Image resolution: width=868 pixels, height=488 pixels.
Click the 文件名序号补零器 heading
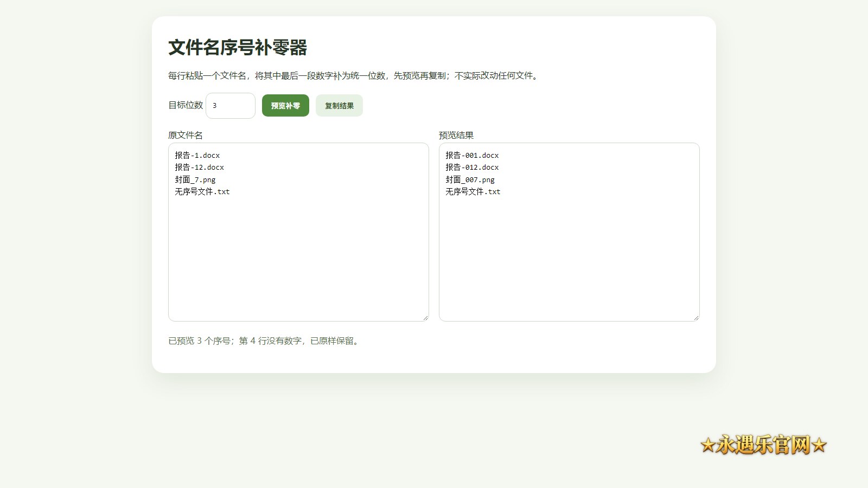pyautogui.click(x=238, y=48)
